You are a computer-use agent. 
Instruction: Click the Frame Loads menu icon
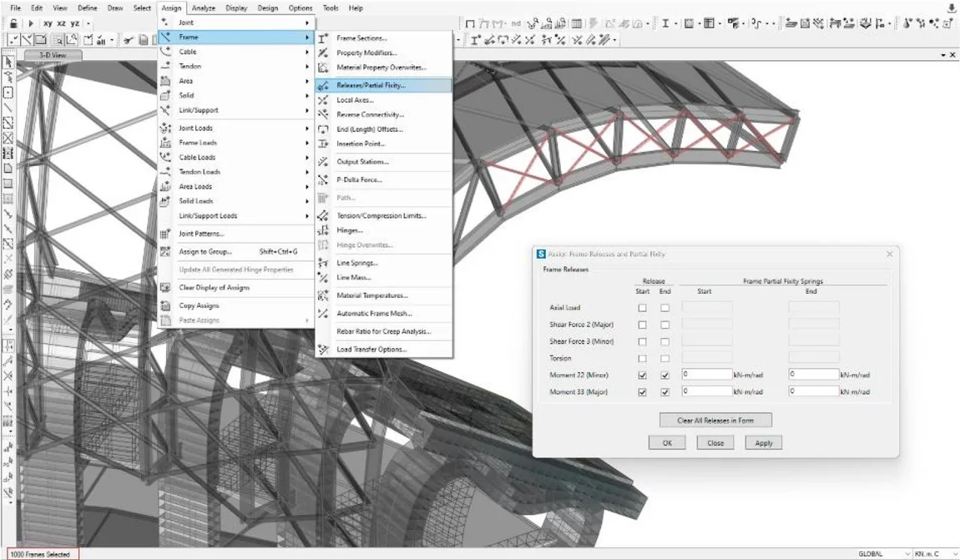(165, 143)
